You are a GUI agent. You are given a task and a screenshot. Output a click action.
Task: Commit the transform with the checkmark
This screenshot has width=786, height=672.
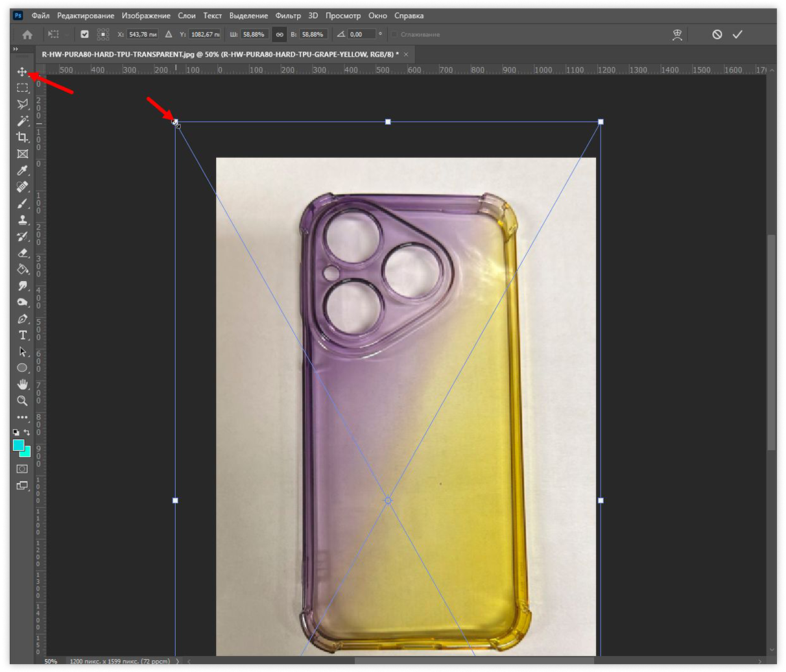coord(737,34)
